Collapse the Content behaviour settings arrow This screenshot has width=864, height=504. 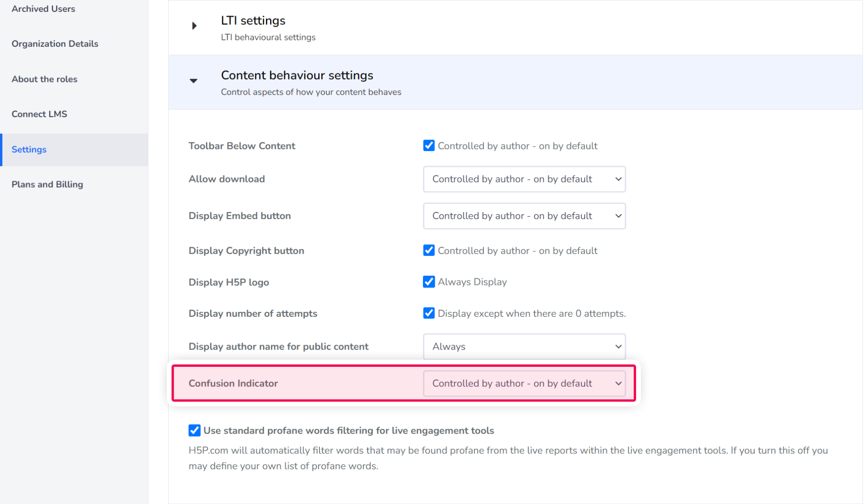pos(194,81)
